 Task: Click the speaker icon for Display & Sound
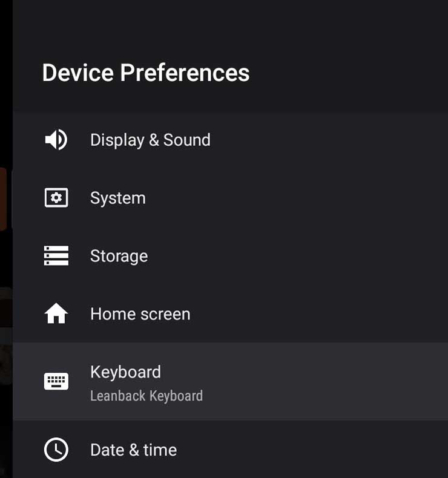(56, 140)
